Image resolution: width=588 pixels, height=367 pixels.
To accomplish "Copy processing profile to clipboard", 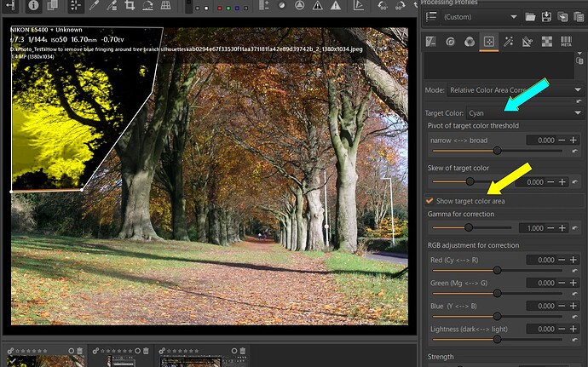I will click(x=562, y=17).
